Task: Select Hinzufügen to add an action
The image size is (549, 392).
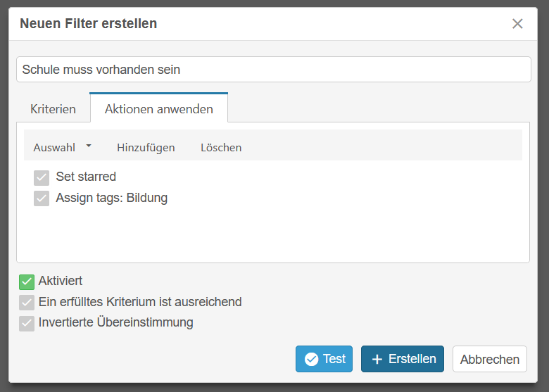Action: (146, 147)
